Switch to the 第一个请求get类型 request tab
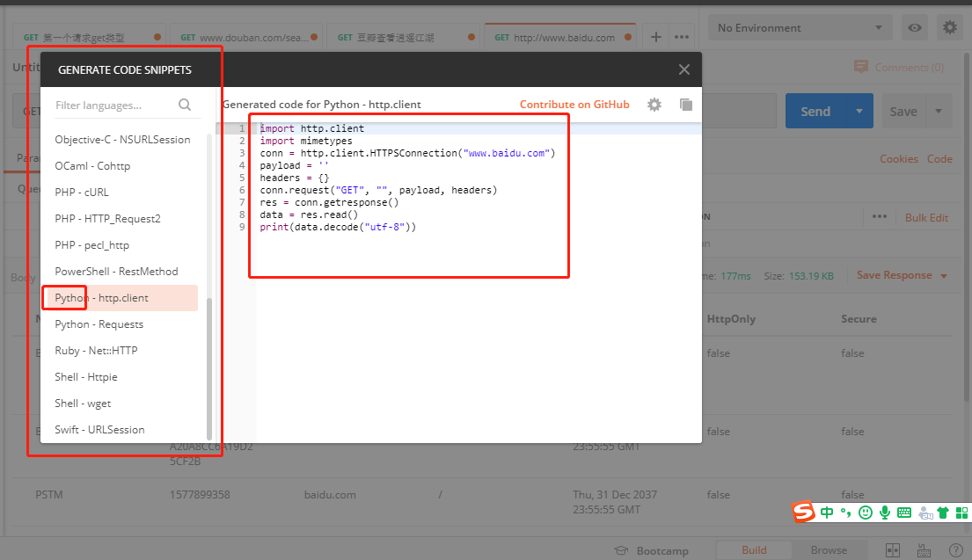This screenshot has width=972, height=560. [88, 37]
